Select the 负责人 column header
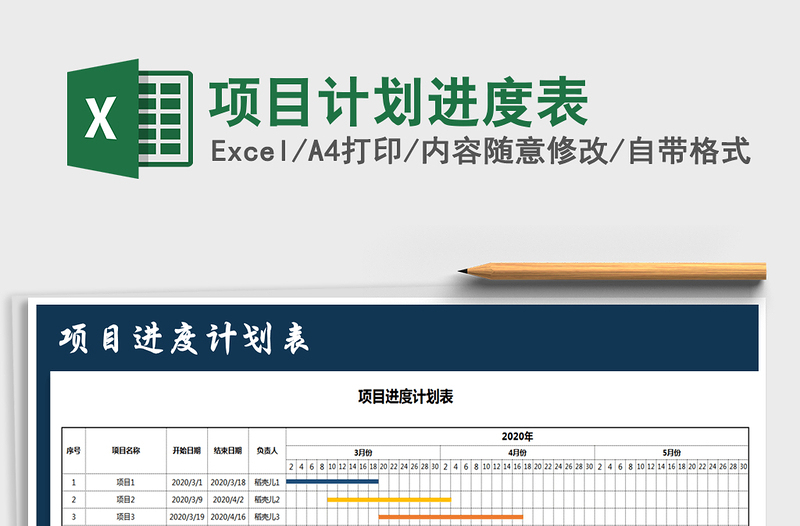The image size is (800, 526). (x=267, y=450)
